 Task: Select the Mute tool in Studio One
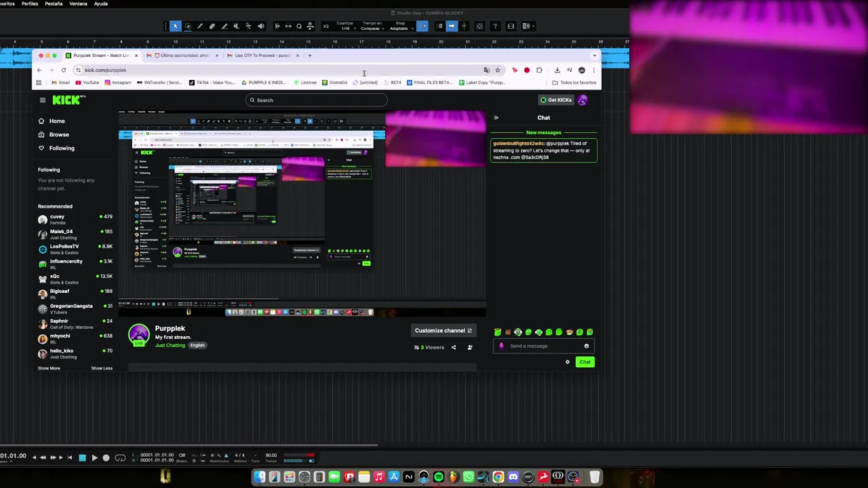[x=236, y=26]
